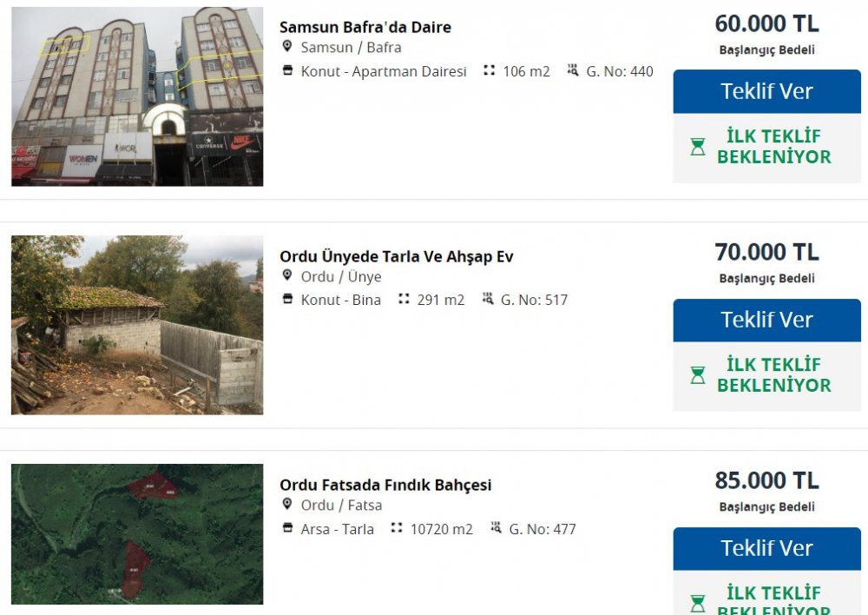The height and width of the screenshot is (615, 868).
Task: Open the Ordu Ünyede Tarla Ve Ahşap Ev listing
Action: tap(397, 256)
